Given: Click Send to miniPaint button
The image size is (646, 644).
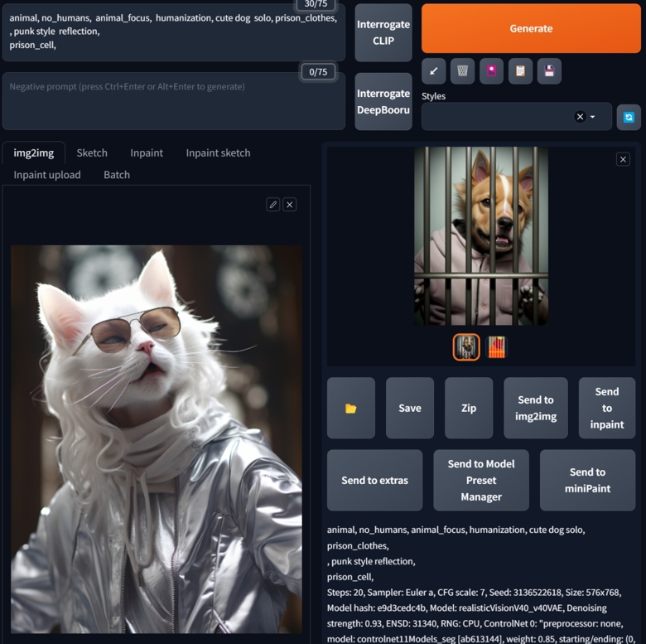Looking at the screenshot, I should pyautogui.click(x=587, y=481).
